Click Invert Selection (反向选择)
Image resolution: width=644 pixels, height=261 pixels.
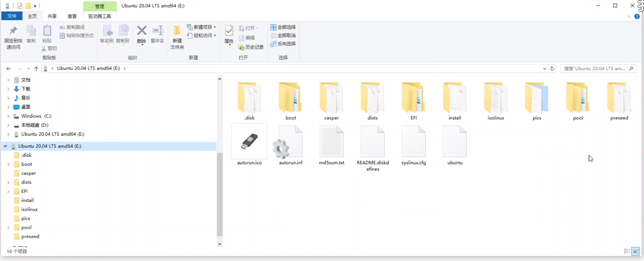pos(283,44)
